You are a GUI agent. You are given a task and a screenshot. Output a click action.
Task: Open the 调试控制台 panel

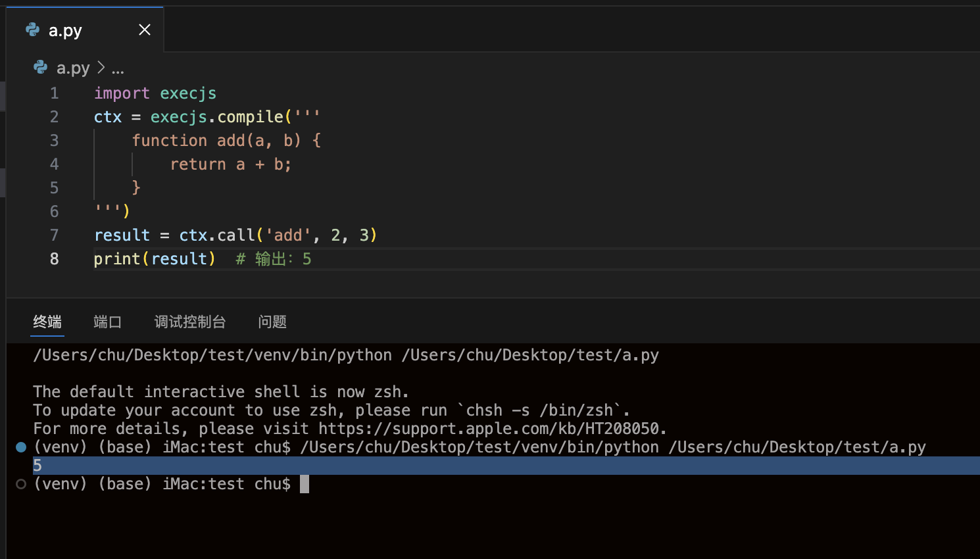(189, 322)
